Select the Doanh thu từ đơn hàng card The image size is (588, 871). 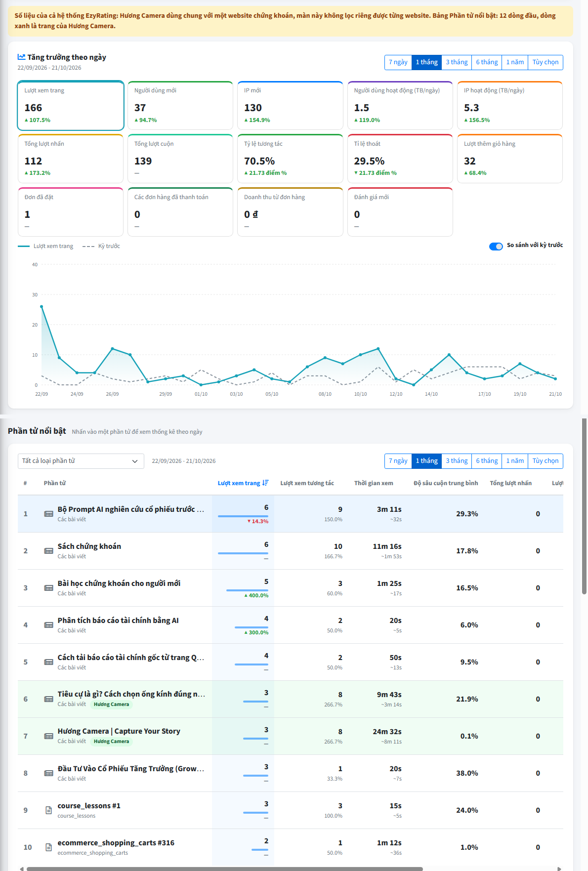[x=290, y=212]
